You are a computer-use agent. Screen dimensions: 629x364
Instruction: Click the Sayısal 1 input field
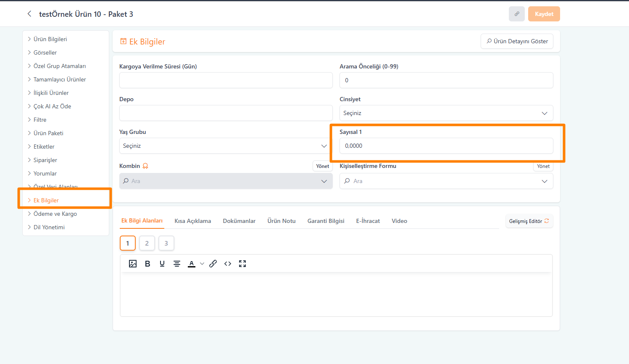446,146
